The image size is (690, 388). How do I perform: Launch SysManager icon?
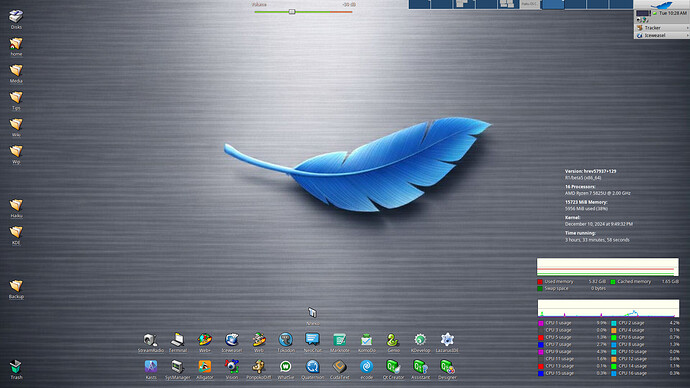[178, 366]
